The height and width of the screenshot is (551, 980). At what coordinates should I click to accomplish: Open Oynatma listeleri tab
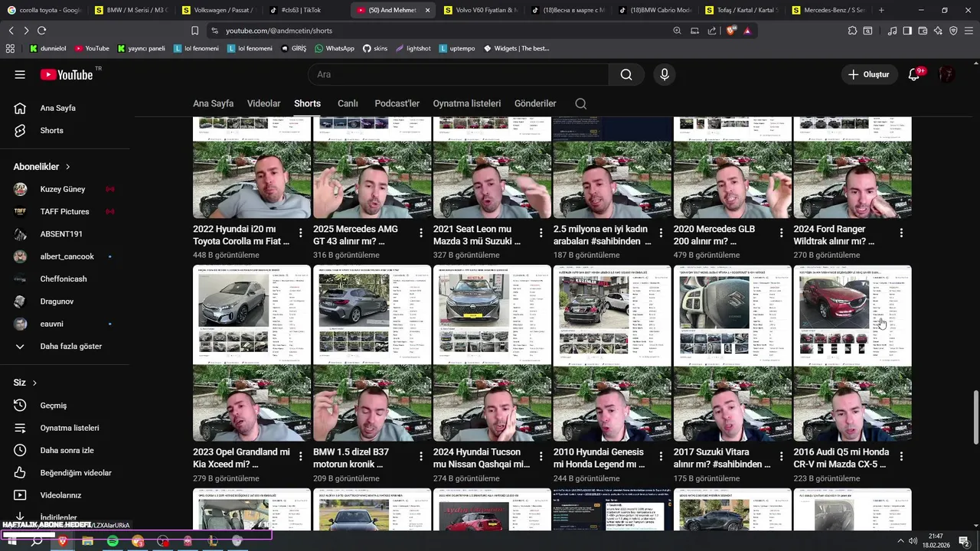click(x=467, y=103)
